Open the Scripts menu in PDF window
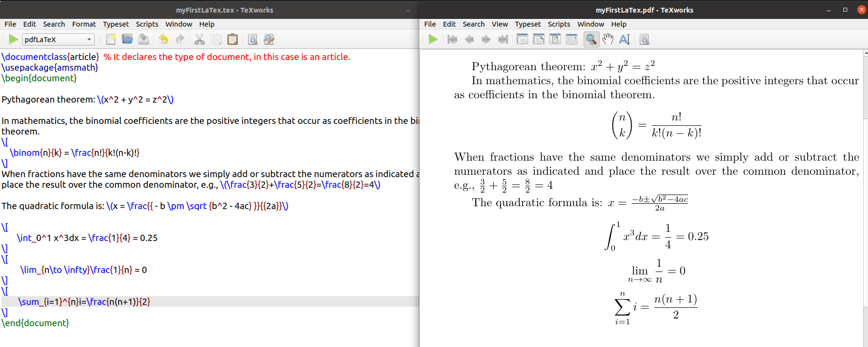 [x=559, y=24]
